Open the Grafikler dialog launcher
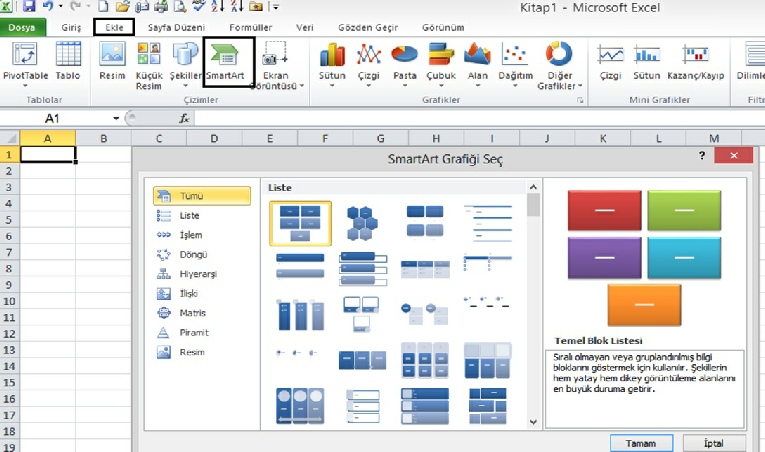 (x=580, y=100)
